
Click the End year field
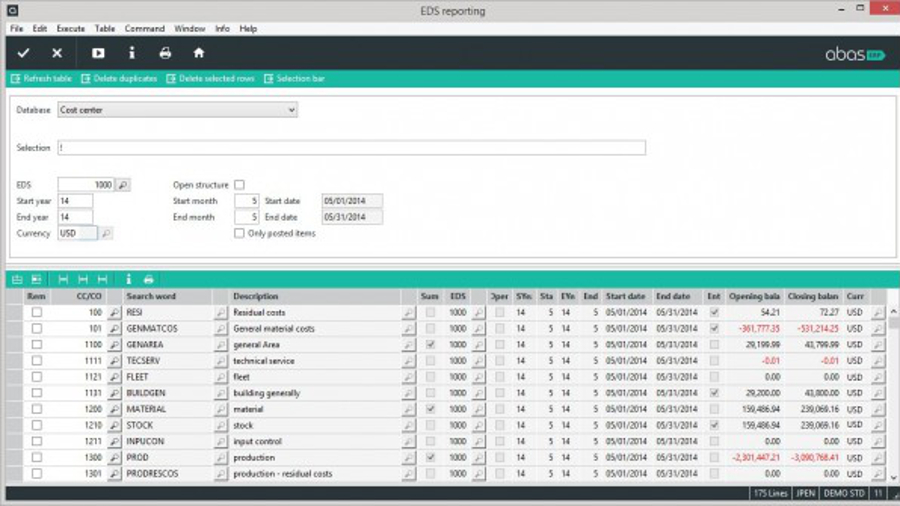tap(75, 217)
